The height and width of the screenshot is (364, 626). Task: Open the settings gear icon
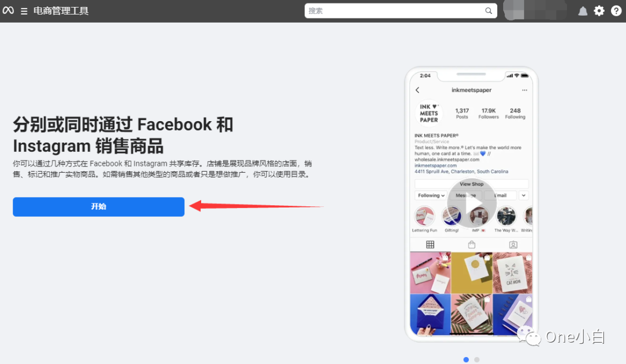click(599, 10)
